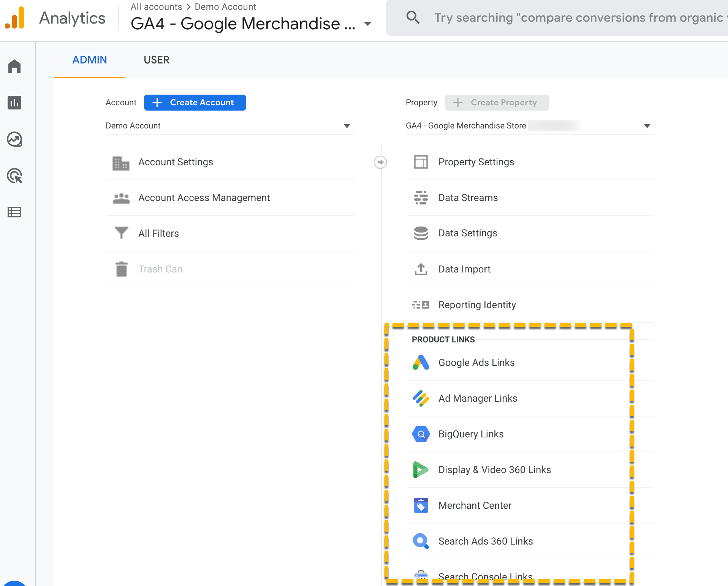
Task: Click All accounts breadcrumb
Action: click(x=156, y=7)
